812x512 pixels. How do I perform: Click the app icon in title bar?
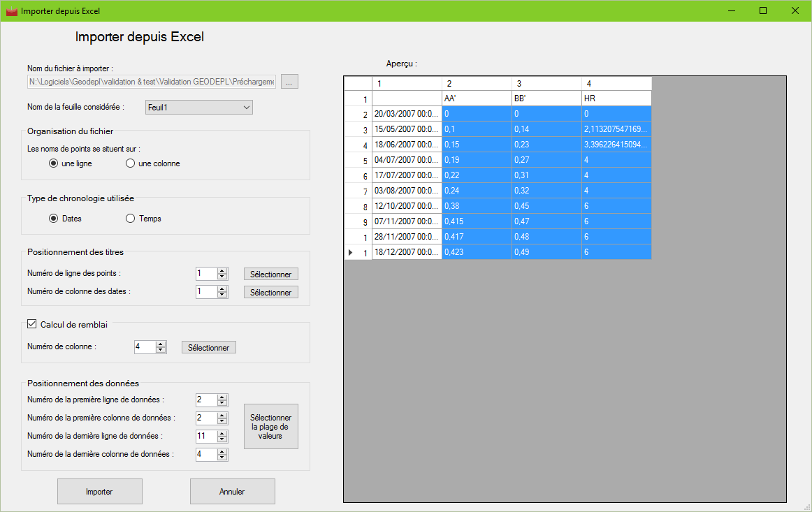11,11
